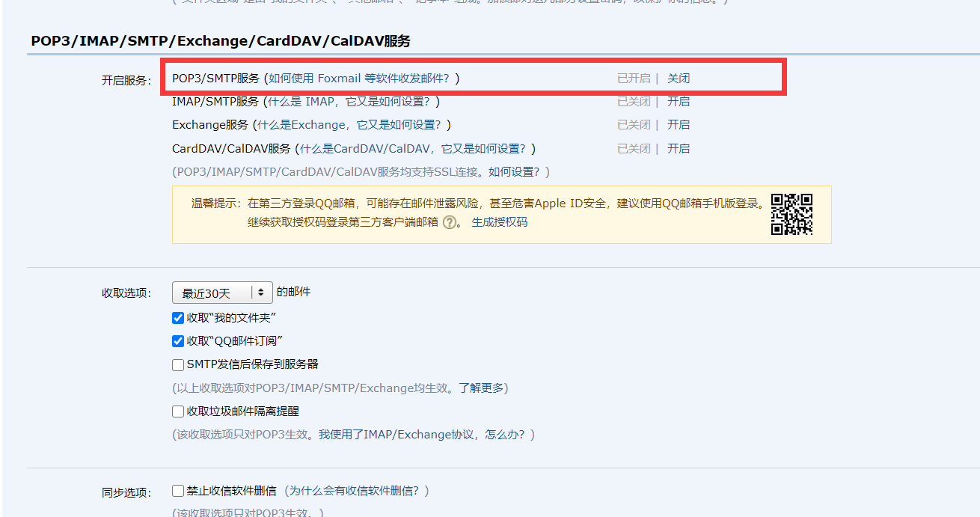Open the 最近30天 dropdown
The image size is (980, 517).
222,293
